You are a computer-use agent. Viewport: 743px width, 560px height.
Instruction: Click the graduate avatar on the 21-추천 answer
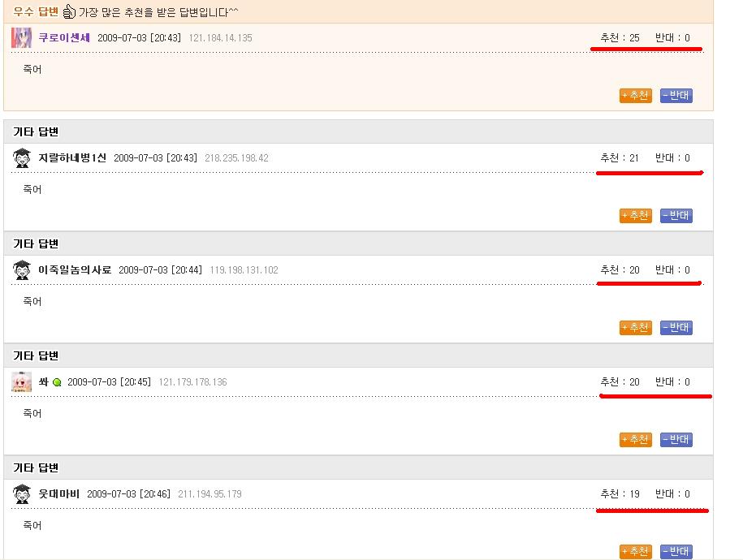click(x=22, y=158)
